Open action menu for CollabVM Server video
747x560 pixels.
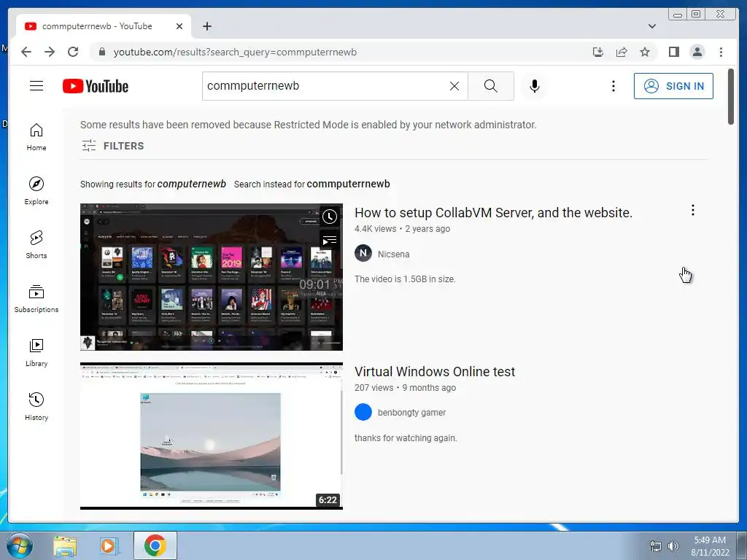693,210
